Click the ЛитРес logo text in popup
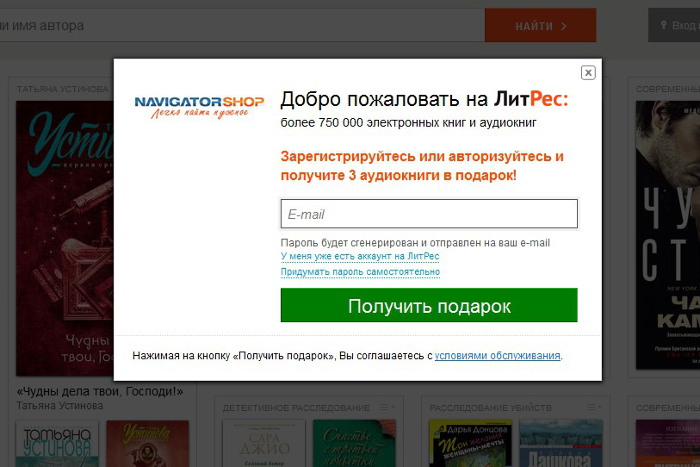The image size is (700, 467). (531, 99)
